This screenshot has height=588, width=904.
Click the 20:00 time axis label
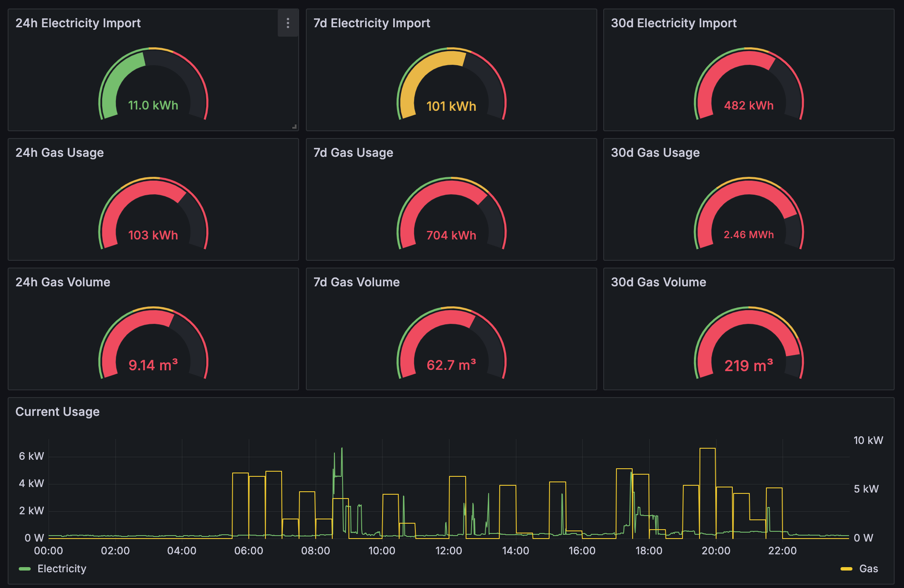(x=716, y=551)
